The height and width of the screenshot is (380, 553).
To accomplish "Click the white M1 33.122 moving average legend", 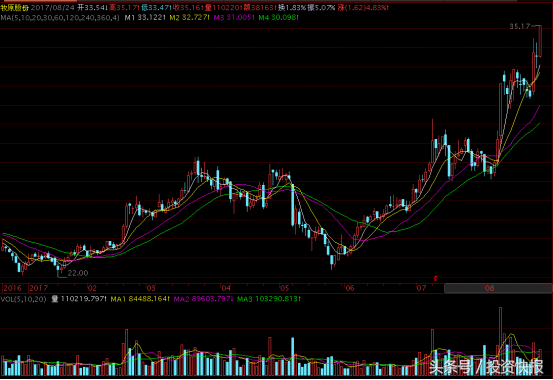I will pos(145,17).
